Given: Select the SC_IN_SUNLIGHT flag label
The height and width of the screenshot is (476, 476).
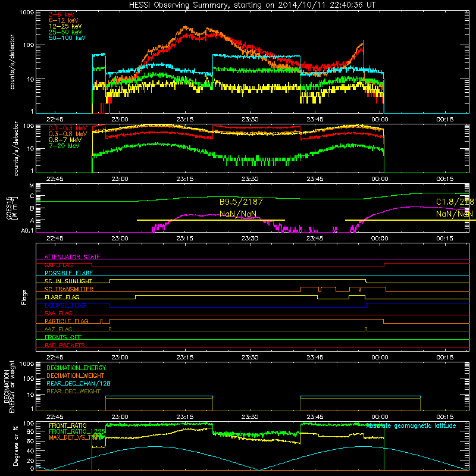Looking at the screenshot, I should point(68,281).
